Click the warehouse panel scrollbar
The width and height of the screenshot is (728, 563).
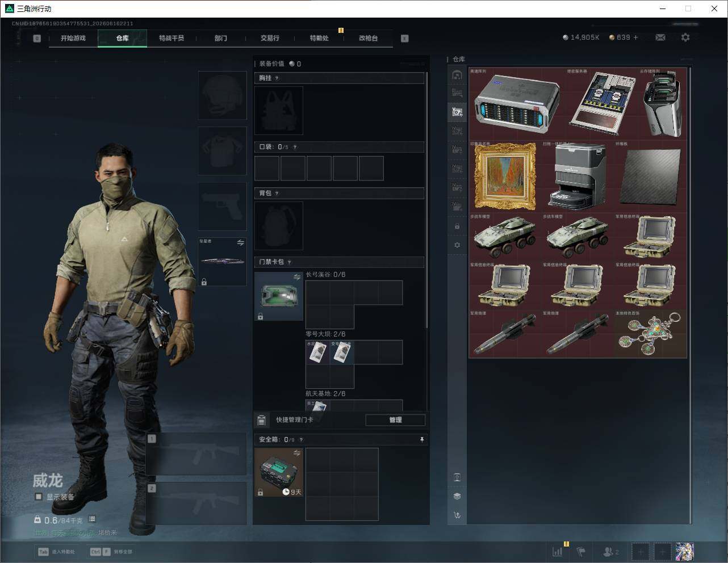tap(691, 295)
